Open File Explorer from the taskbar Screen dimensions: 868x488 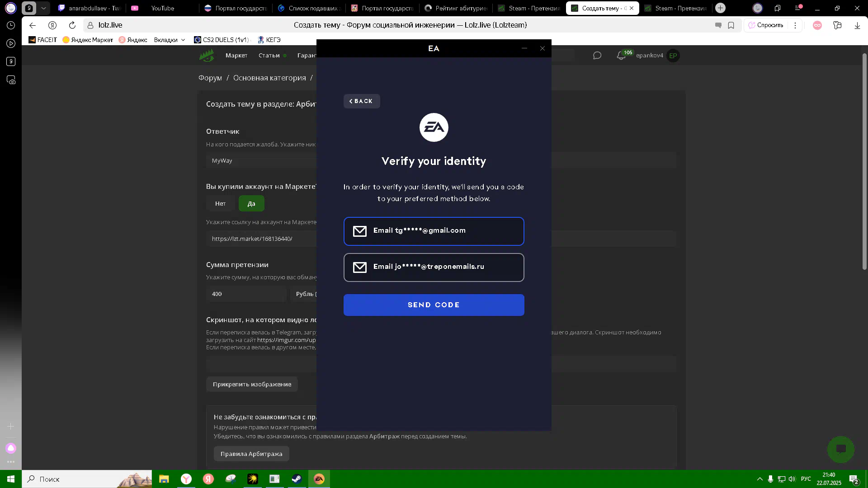click(164, 479)
